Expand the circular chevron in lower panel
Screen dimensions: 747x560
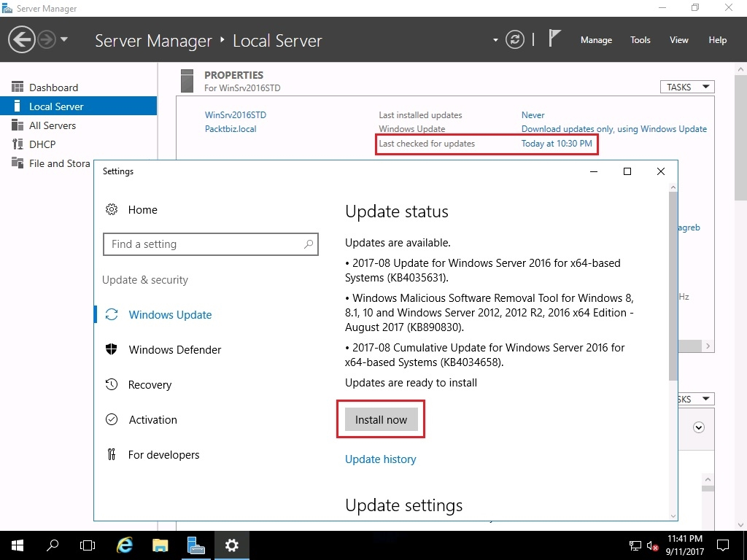[699, 428]
